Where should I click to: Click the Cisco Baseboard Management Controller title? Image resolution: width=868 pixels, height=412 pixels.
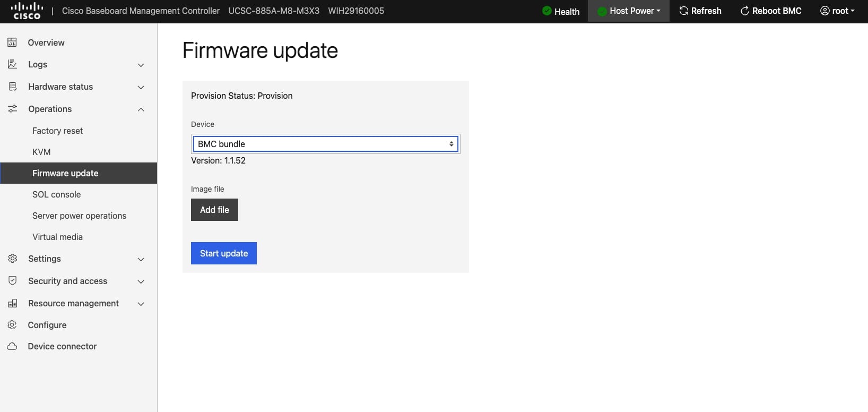[141, 11]
